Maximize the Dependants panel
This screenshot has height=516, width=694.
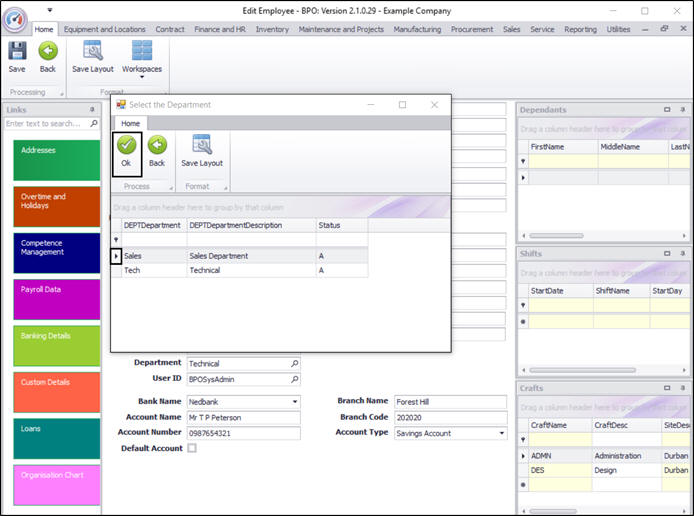click(x=667, y=109)
